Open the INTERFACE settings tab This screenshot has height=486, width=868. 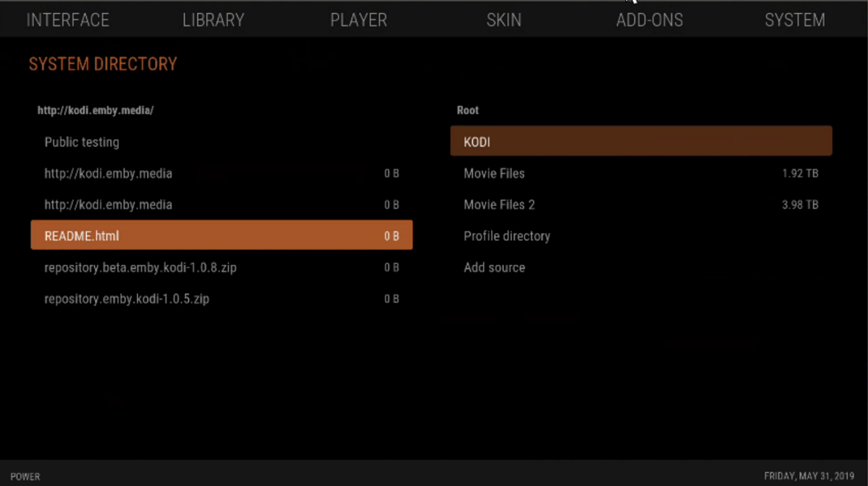[68, 20]
